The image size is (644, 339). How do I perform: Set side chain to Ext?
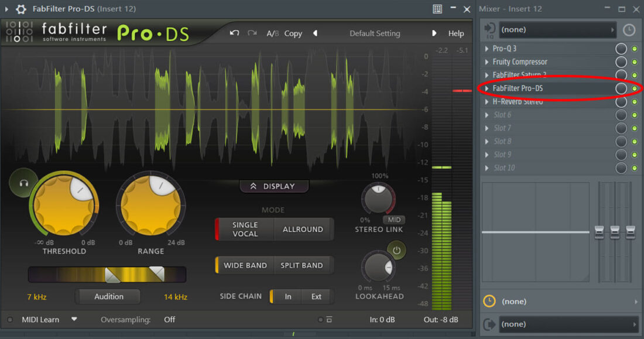tap(316, 296)
